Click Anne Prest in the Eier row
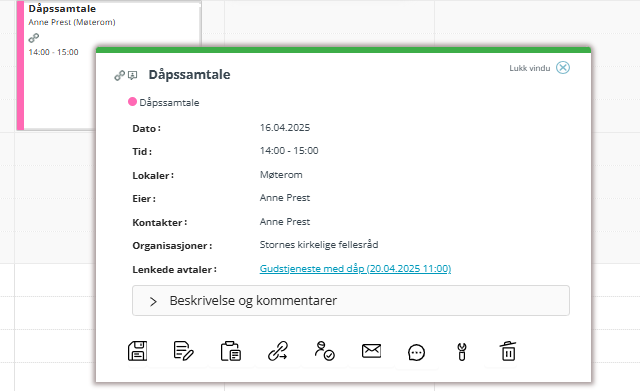The height and width of the screenshot is (391, 640). pyautogui.click(x=285, y=198)
